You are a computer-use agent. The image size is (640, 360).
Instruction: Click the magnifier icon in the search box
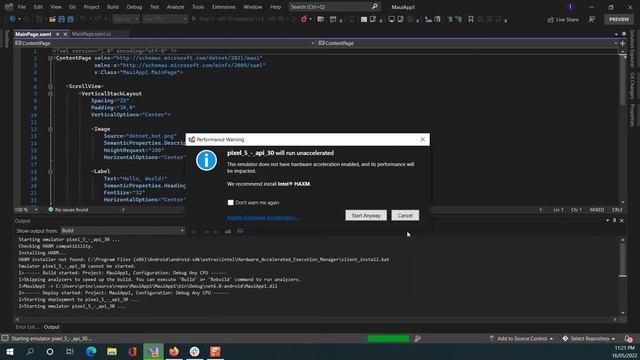pyautogui.click(x=374, y=7)
